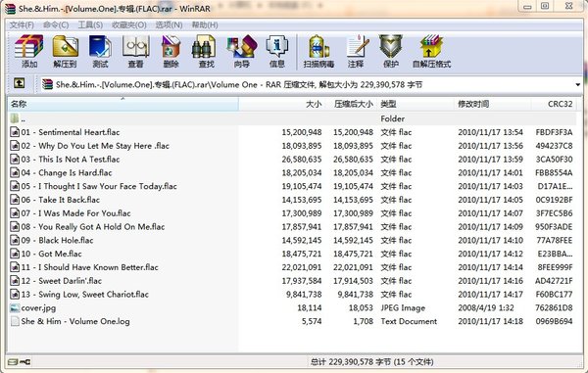Viewport: 588px width, 373px height.
Task: Click the 查找 (Find) binoculars icon
Action: [204, 46]
